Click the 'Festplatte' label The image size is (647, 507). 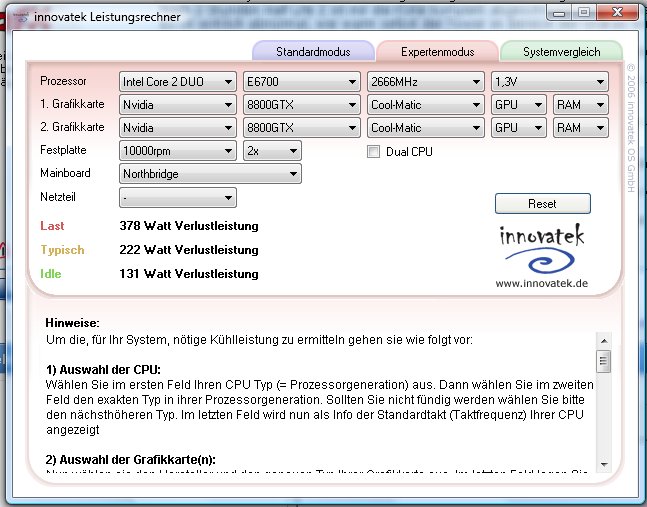click(63, 150)
